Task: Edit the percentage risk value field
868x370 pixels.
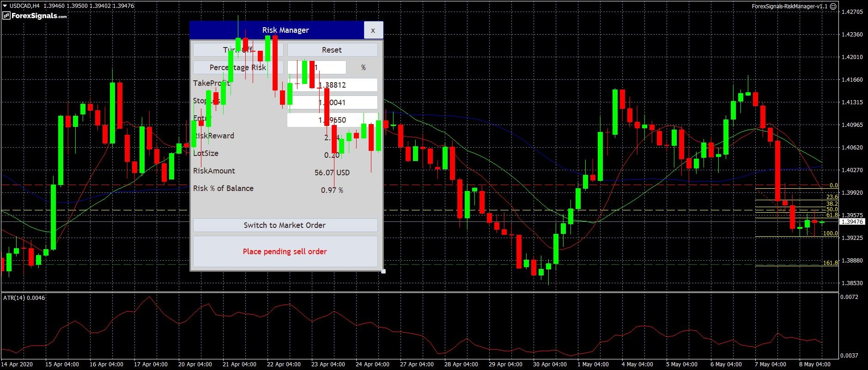Action: pos(316,67)
